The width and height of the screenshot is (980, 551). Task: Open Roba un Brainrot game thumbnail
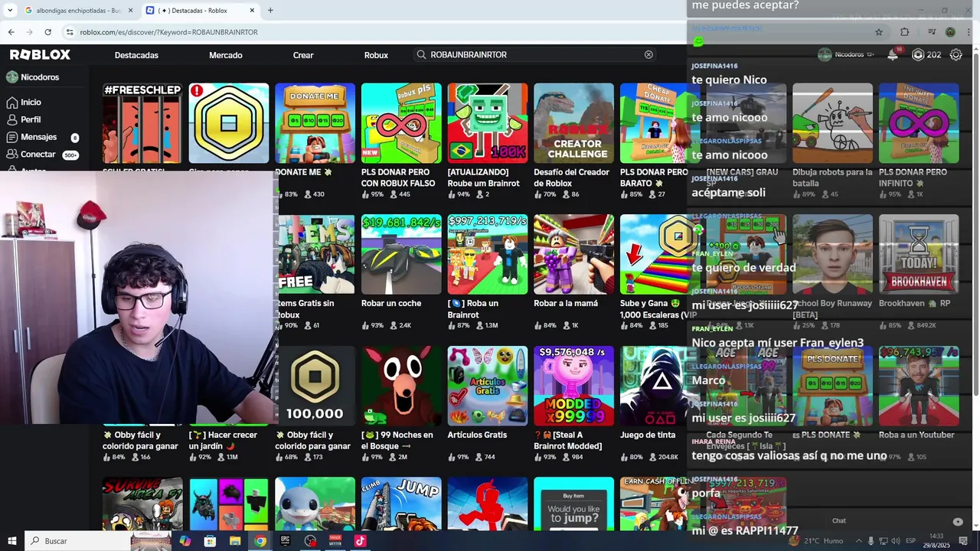pos(488,254)
